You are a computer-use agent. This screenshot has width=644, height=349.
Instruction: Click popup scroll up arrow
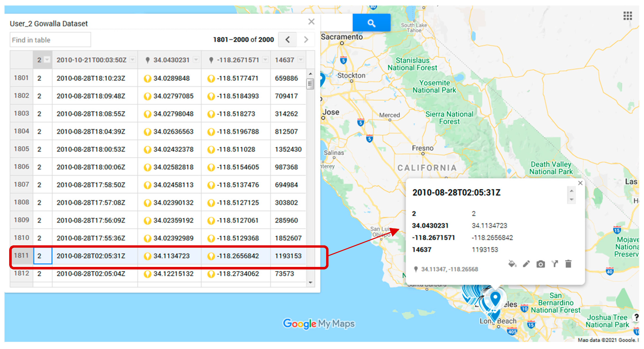click(571, 191)
